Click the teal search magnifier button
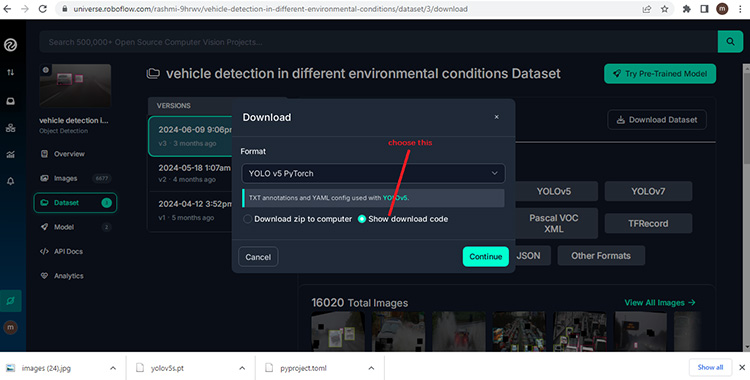This screenshot has width=750, height=380. pyautogui.click(x=730, y=42)
